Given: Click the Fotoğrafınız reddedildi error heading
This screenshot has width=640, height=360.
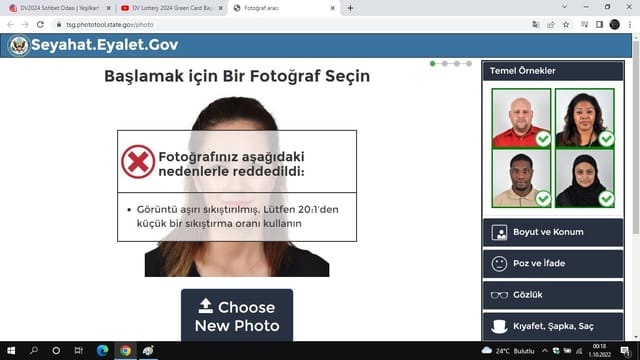Looking at the screenshot, I should [231, 164].
